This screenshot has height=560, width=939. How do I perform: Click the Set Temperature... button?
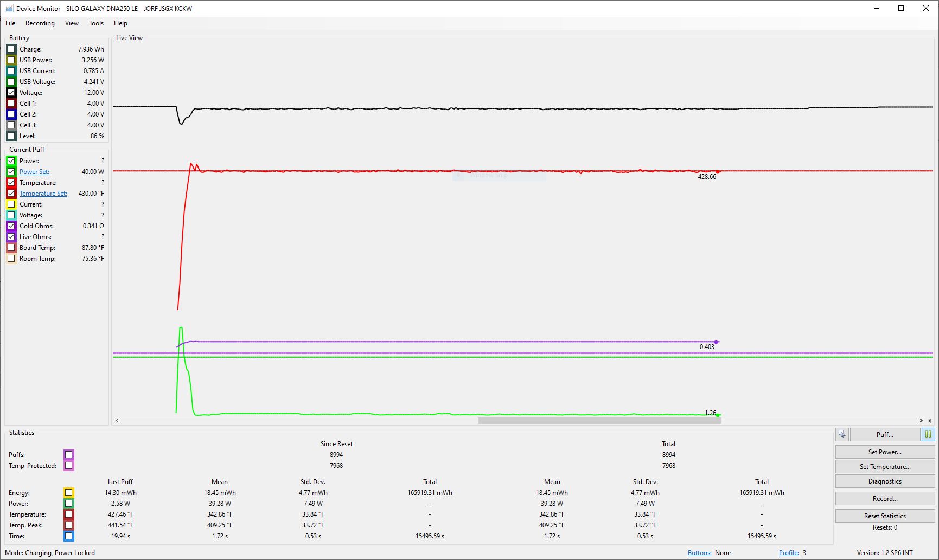coord(885,467)
